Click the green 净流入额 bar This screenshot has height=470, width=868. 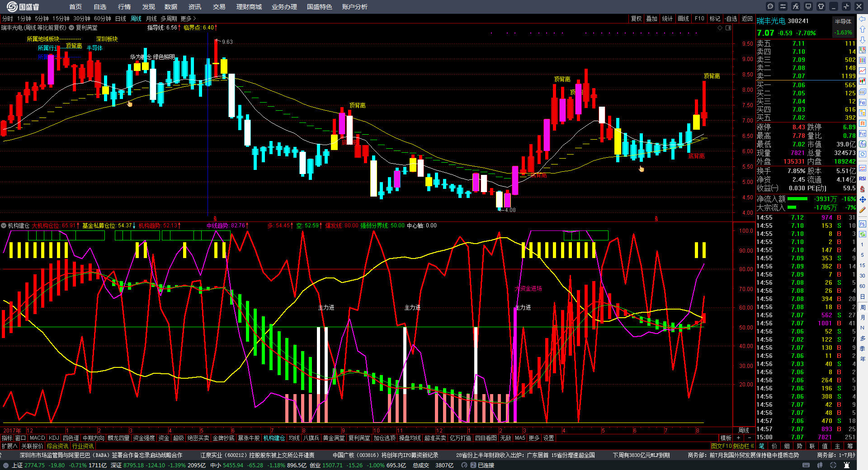click(797, 199)
